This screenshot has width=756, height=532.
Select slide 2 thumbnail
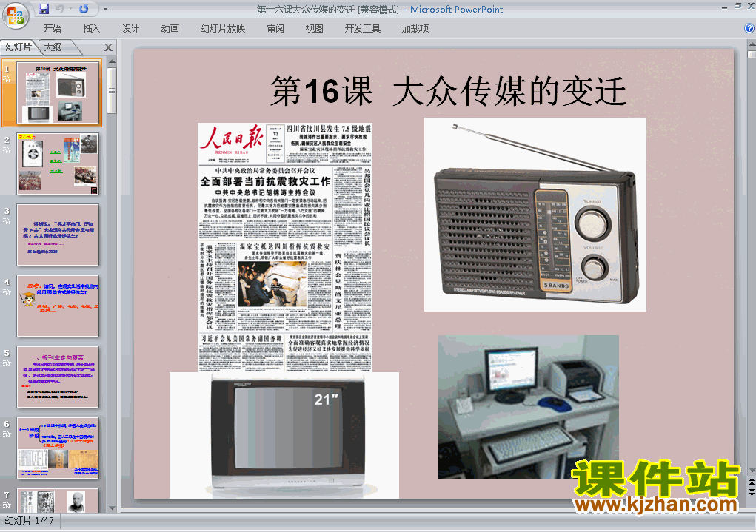pos(58,164)
